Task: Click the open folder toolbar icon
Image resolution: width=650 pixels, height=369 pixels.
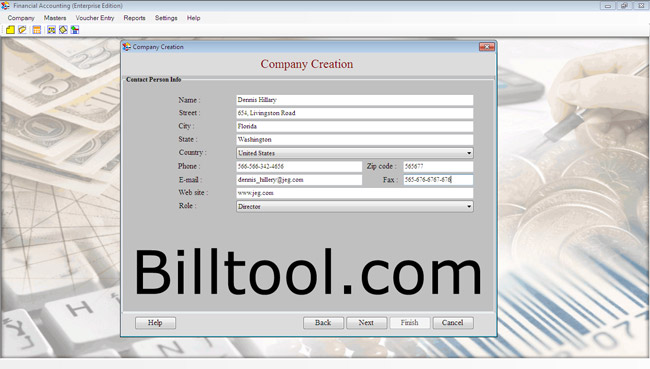Action: (22, 30)
